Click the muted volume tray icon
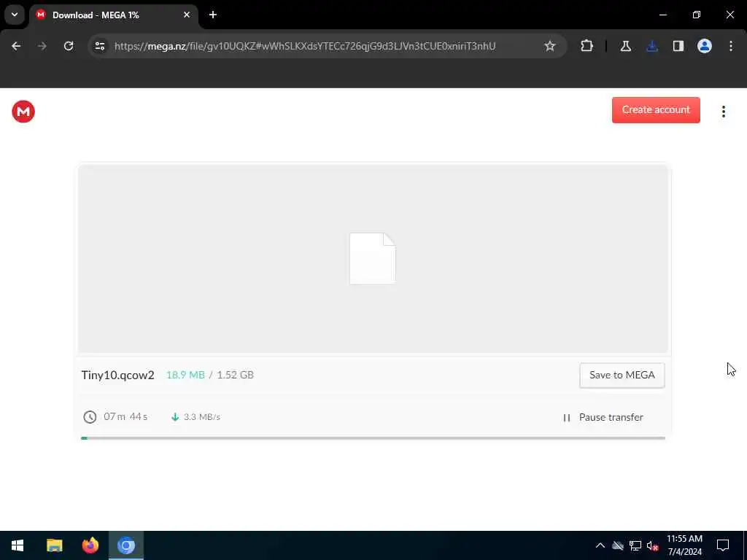 (653, 545)
